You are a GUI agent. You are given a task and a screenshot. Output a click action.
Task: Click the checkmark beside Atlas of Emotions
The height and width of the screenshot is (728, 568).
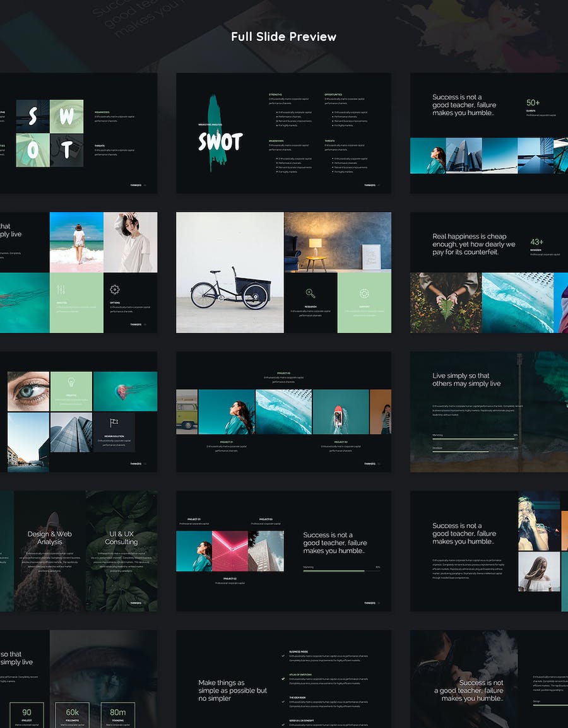point(283,679)
